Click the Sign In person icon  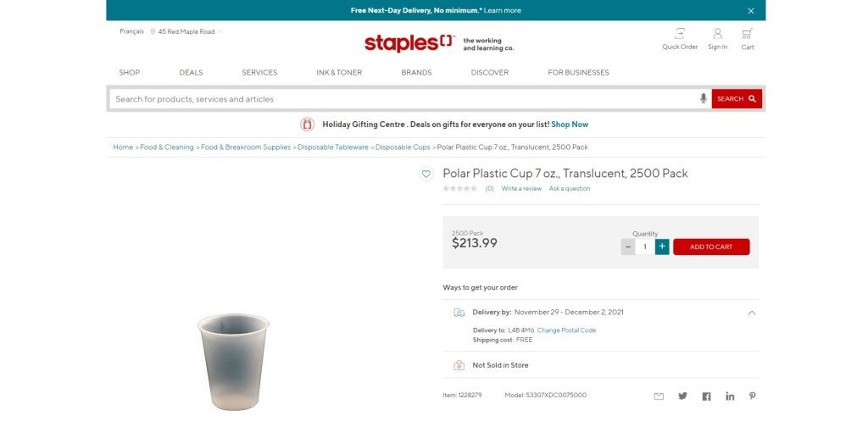[717, 34]
